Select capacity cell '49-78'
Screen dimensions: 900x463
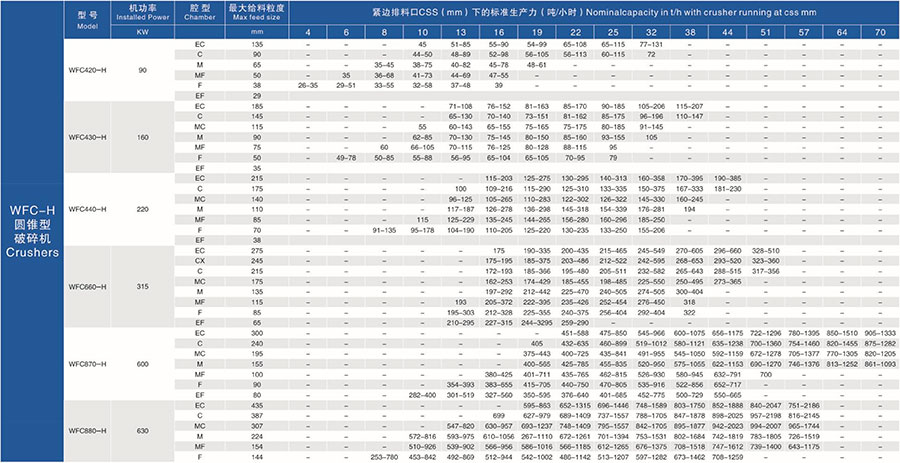pyautogui.click(x=346, y=158)
